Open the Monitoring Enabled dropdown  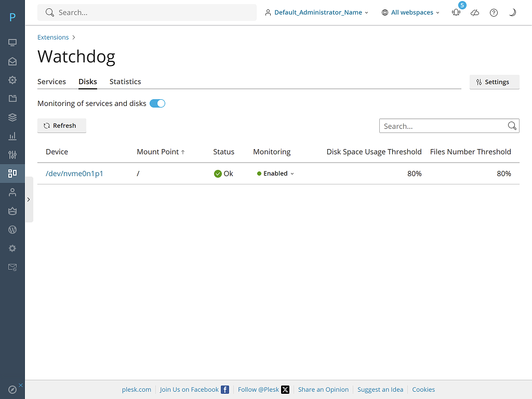[x=275, y=174]
